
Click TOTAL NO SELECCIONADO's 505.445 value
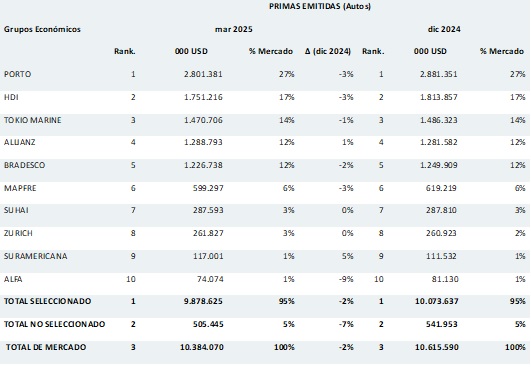pyautogui.click(x=208, y=324)
